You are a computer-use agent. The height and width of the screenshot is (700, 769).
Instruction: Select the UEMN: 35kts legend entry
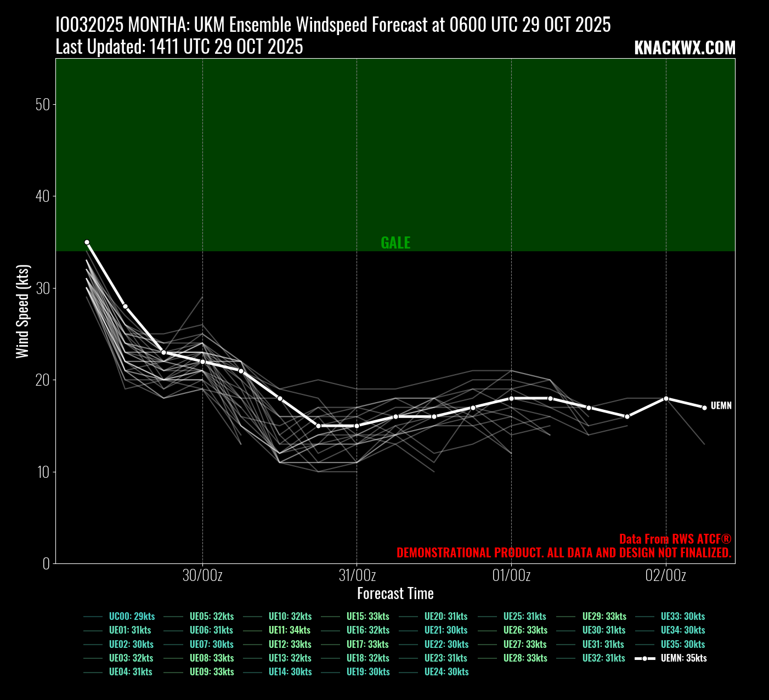[x=683, y=658]
